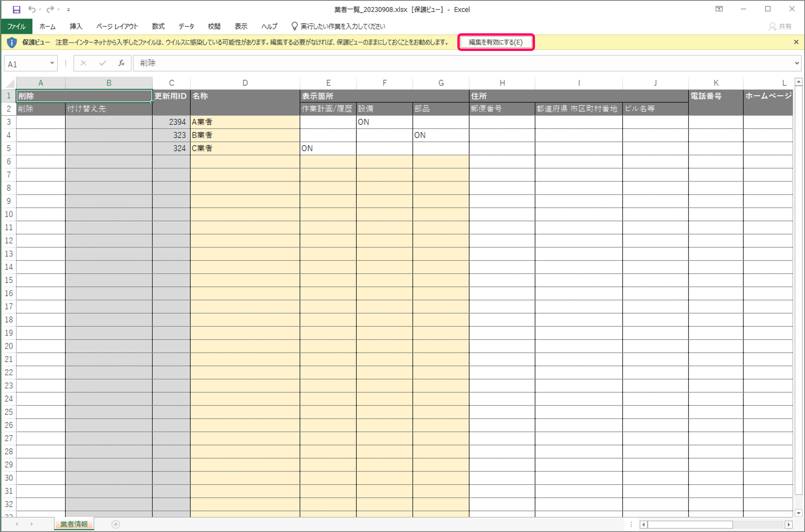Image resolution: width=805 pixels, height=532 pixels.
Task: Click the 共有 share icon
Action: click(780, 26)
